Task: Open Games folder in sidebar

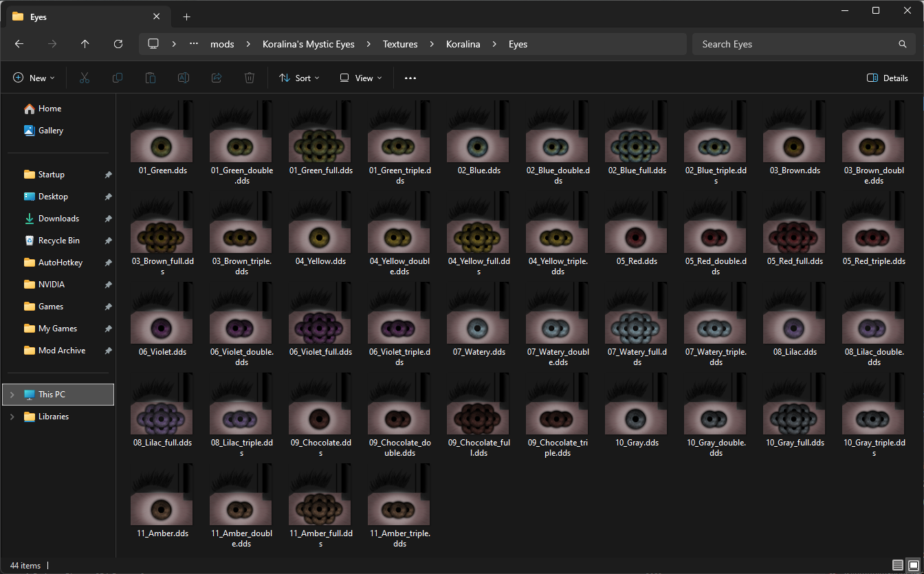Action: tap(51, 307)
